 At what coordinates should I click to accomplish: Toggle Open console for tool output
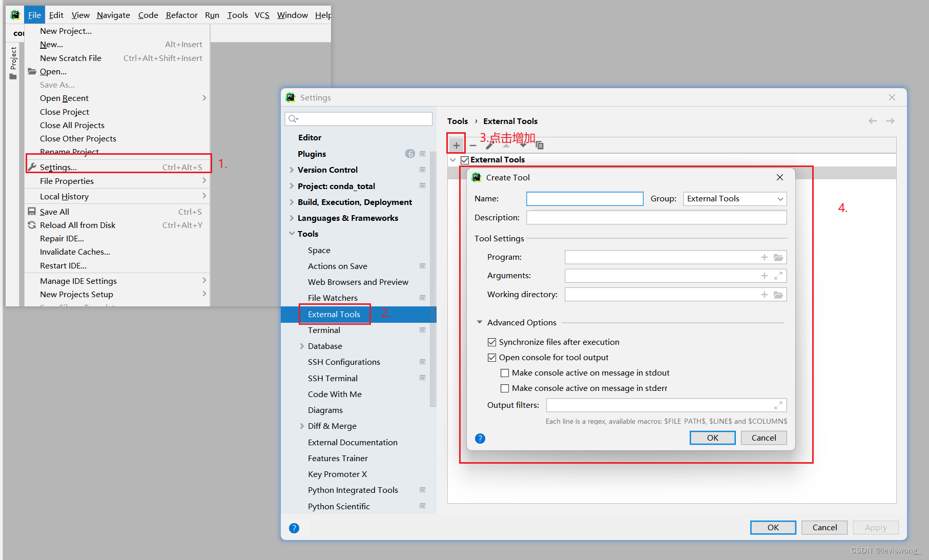point(492,358)
